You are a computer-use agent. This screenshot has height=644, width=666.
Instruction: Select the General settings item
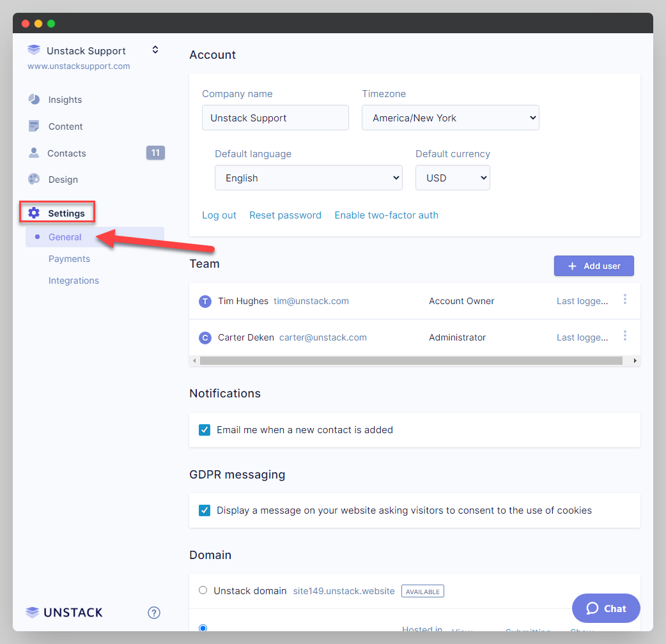tap(95, 237)
